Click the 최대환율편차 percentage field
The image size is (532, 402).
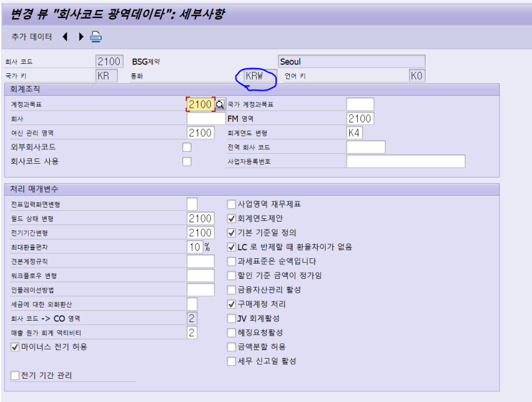193,246
